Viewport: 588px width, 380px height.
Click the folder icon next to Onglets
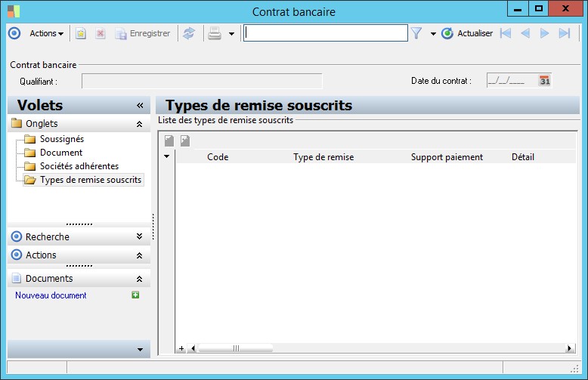tap(17, 123)
